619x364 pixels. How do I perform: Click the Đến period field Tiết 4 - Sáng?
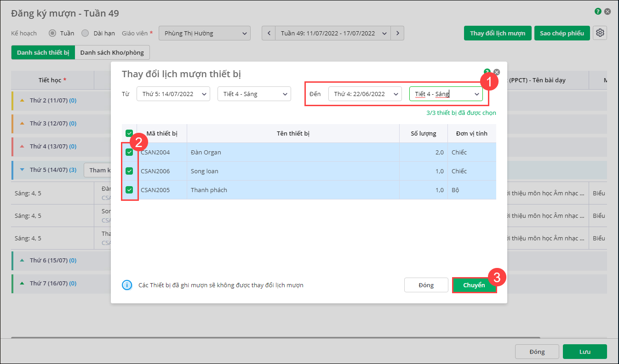445,94
